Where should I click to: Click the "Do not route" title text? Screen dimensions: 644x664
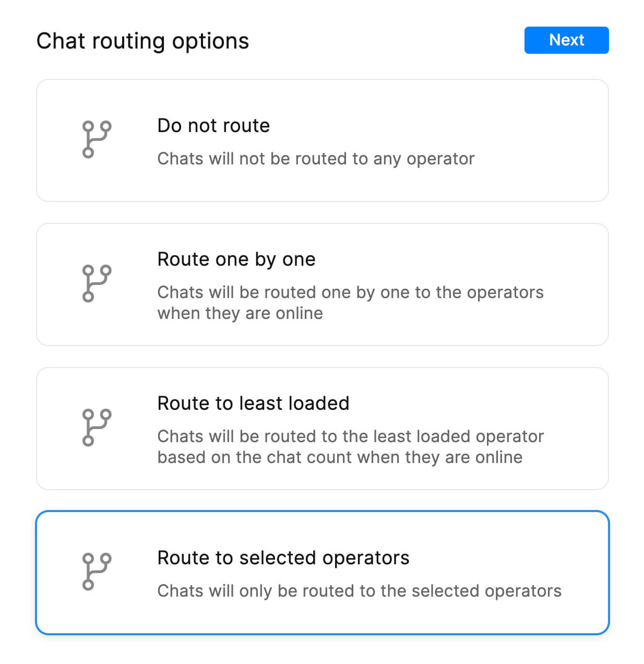tap(213, 126)
